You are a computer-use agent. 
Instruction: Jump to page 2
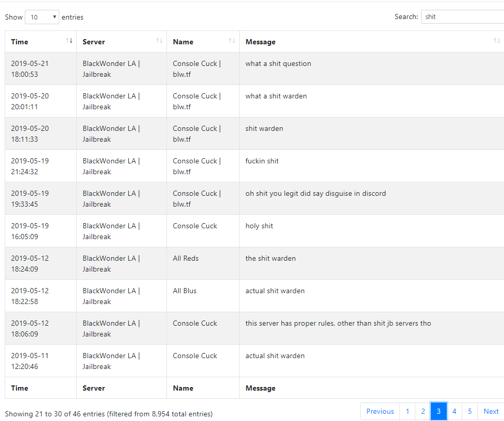(x=423, y=411)
